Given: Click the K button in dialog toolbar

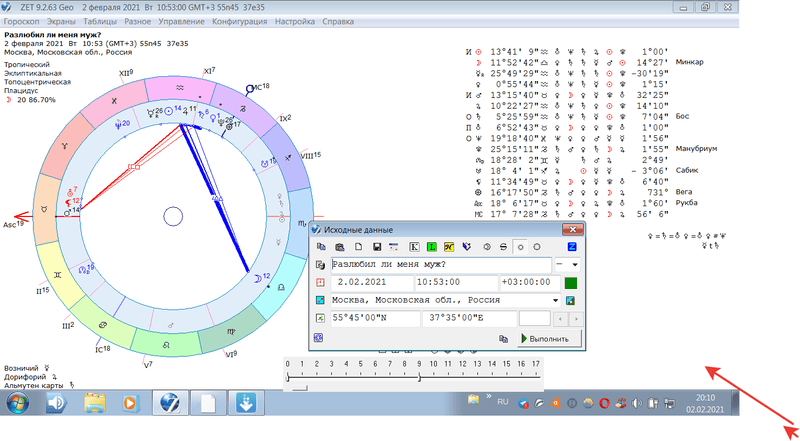Looking at the screenshot, I should 412,246.
